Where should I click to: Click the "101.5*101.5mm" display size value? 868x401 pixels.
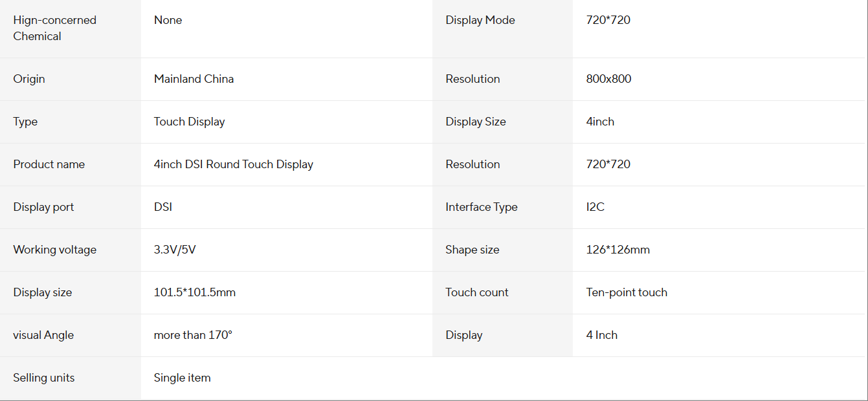point(194,292)
